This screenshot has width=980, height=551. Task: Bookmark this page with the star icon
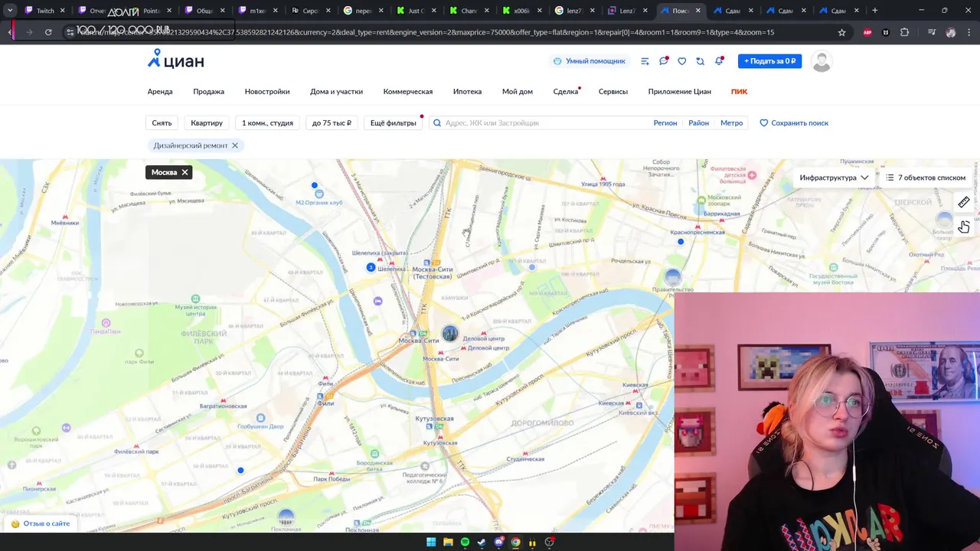[841, 32]
